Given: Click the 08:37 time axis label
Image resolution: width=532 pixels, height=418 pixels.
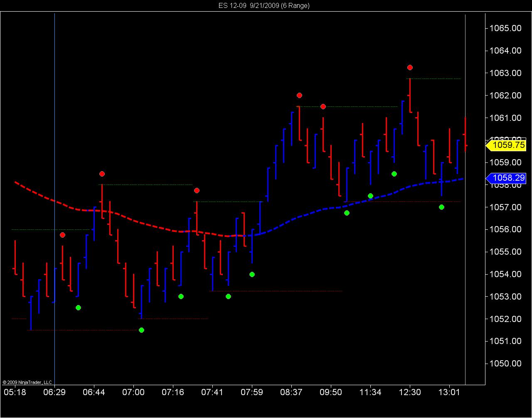Looking at the screenshot, I should 291,392.
